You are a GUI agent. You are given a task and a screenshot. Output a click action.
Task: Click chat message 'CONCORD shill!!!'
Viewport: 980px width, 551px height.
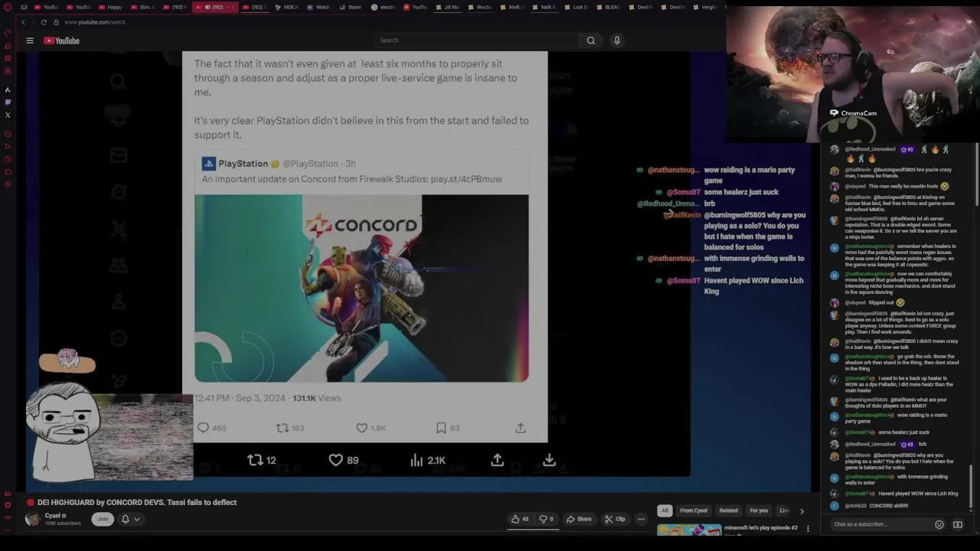point(888,506)
